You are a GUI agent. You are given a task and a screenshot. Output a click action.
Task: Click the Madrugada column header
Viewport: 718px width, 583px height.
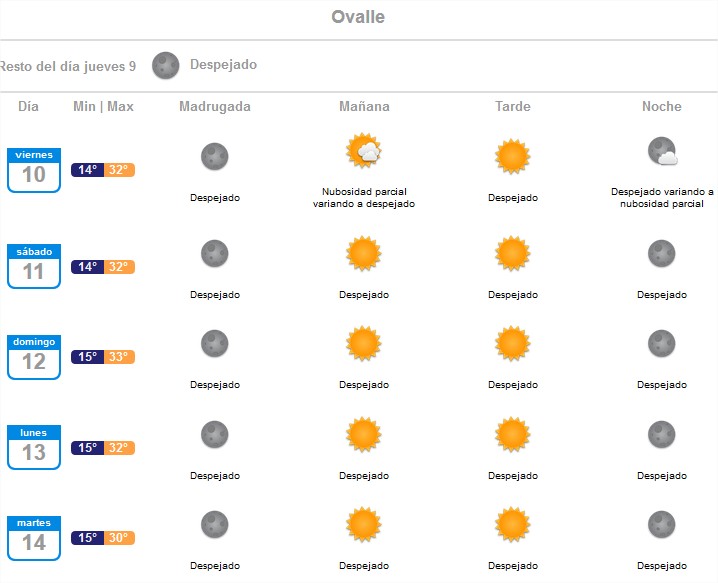[x=215, y=107]
